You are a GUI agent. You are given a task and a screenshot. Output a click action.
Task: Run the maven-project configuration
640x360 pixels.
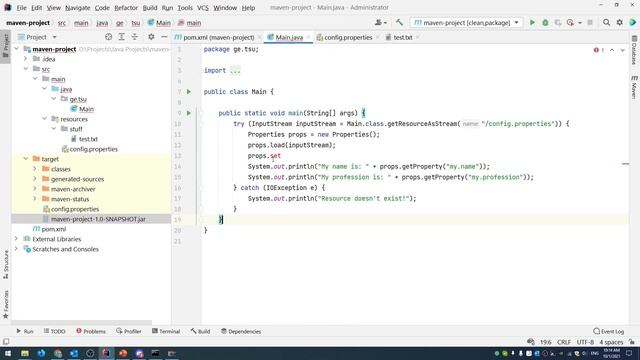tap(532, 23)
